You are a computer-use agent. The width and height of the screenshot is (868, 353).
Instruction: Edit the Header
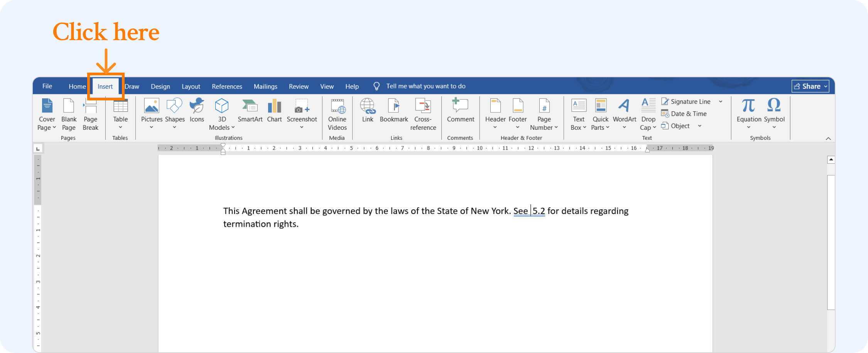pyautogui.click(x=495, y=114)
